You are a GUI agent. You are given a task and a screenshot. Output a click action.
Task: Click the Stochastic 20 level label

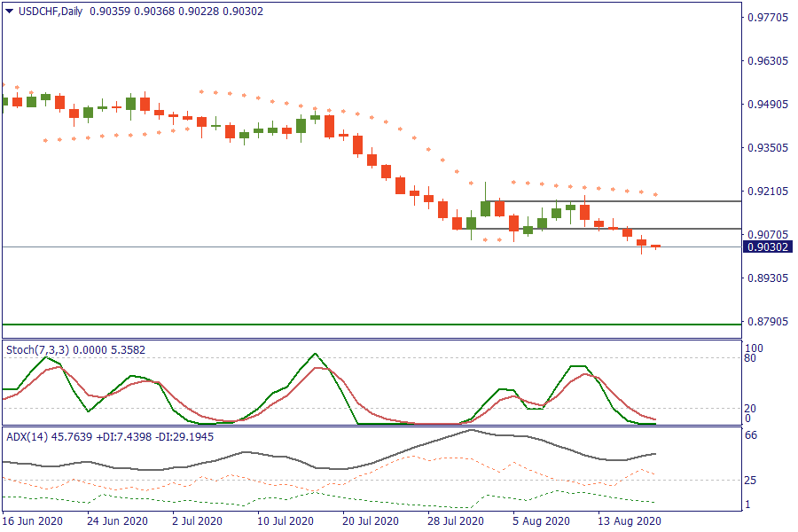(750, 408)
